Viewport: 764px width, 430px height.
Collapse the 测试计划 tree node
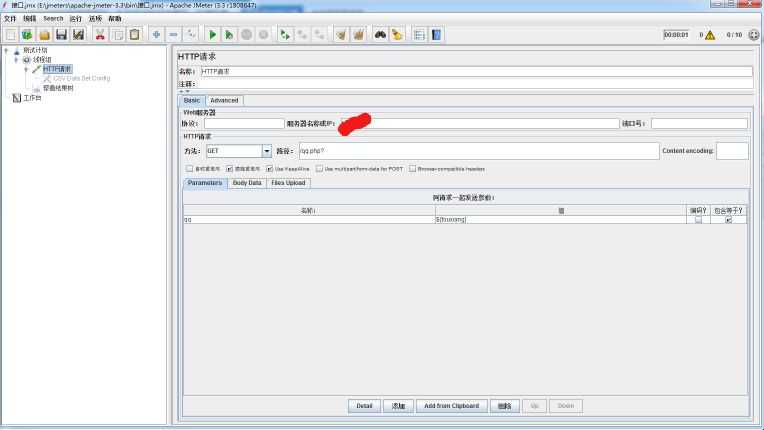click(6, 50)
